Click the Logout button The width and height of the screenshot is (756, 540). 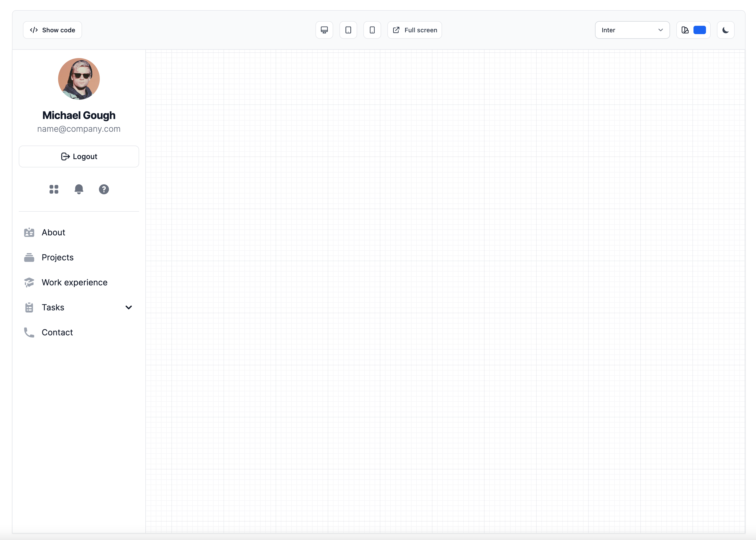pos(79,156)
